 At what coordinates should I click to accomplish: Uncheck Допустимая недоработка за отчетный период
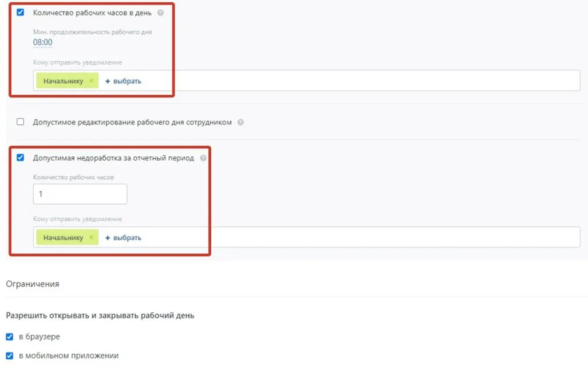click(20, 157)
